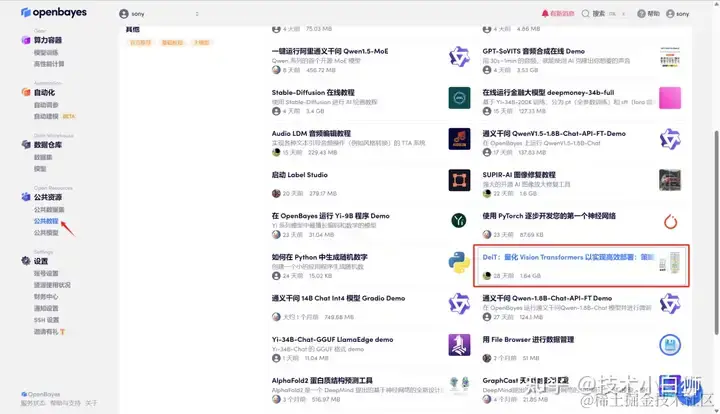The width and height of the screenshot is (720, 414).
Task: Click the pink deepmoney-34b-full thumbnail
Action: coord(670,98)
